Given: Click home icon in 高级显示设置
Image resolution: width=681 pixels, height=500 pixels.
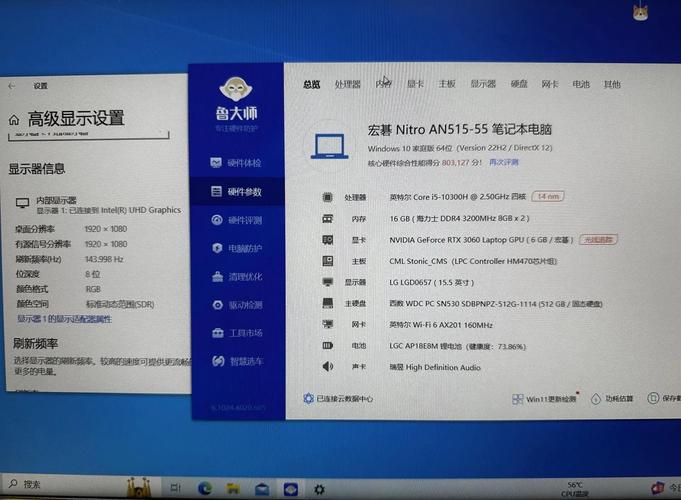Looking at the screenshot, I should click(x=14, y=119).
